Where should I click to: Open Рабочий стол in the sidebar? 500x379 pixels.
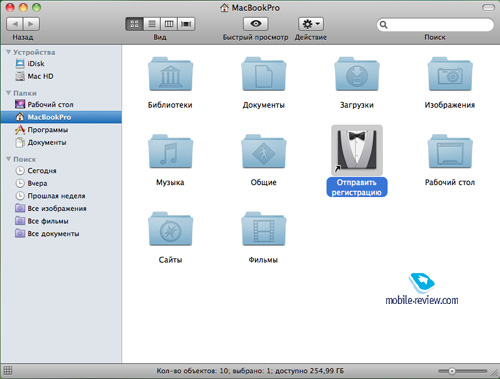(61, 104)
